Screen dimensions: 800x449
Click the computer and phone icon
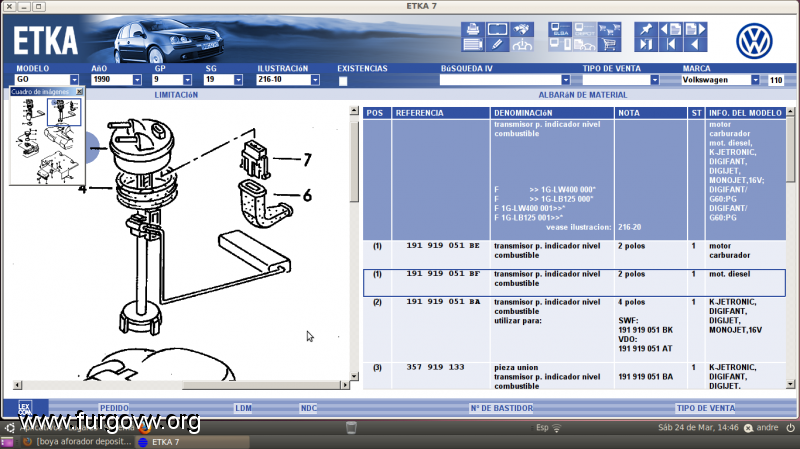click(560, 45)
